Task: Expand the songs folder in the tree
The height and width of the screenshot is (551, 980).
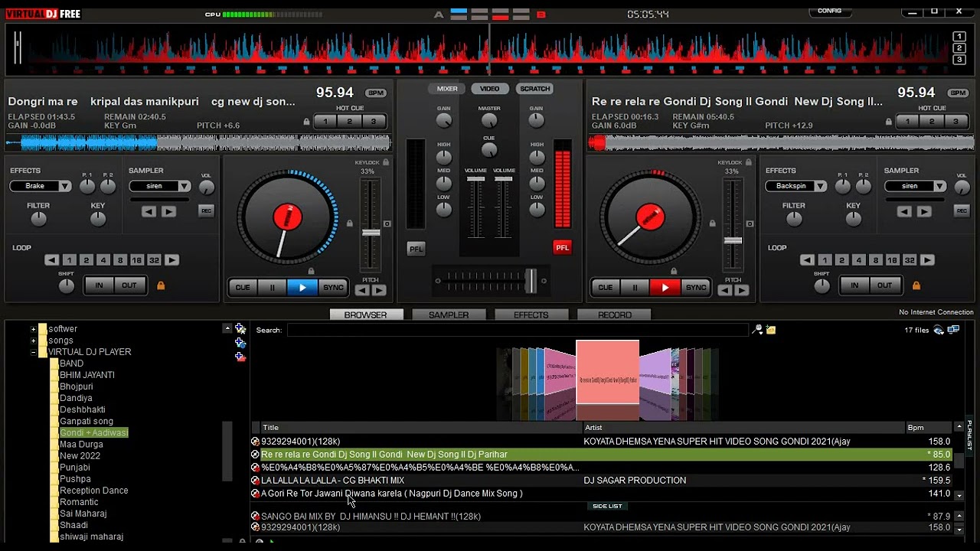Action: tap(33, 341)
